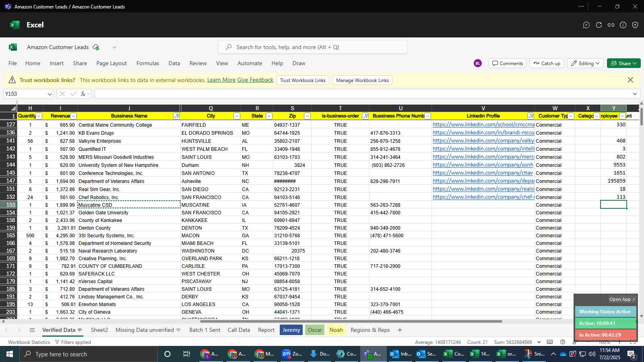The height and width of the screenshot is (362, 644).
Task: Copy link with the chain icon
Action: pos(611,25)
